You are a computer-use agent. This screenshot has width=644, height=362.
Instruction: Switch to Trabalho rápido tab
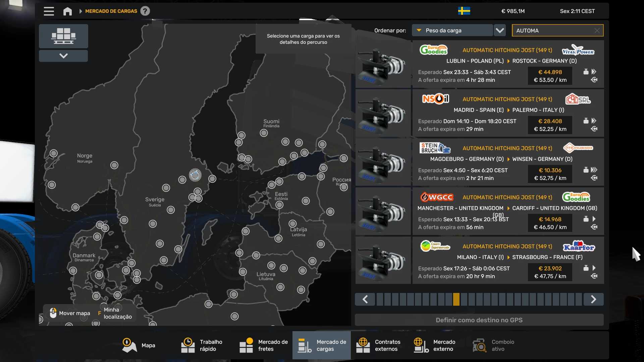[x=202, y=345]
